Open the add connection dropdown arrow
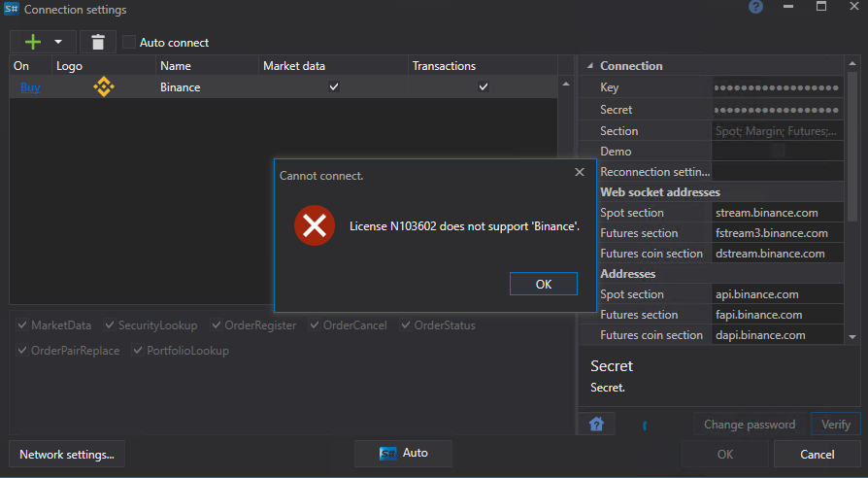This screenshot has width=868, height=478. (x=58, y=42)
